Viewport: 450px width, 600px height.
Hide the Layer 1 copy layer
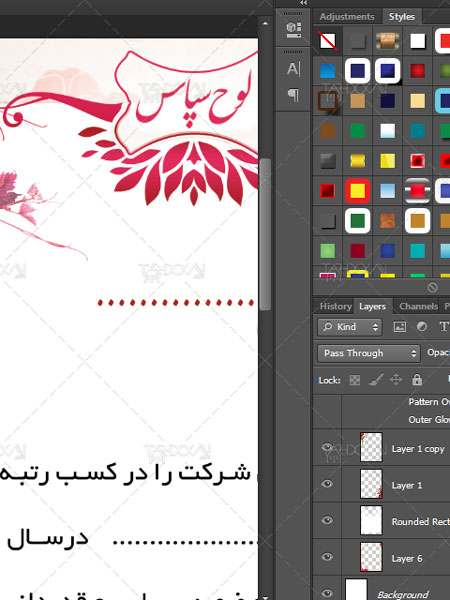(x=327, y=447)
